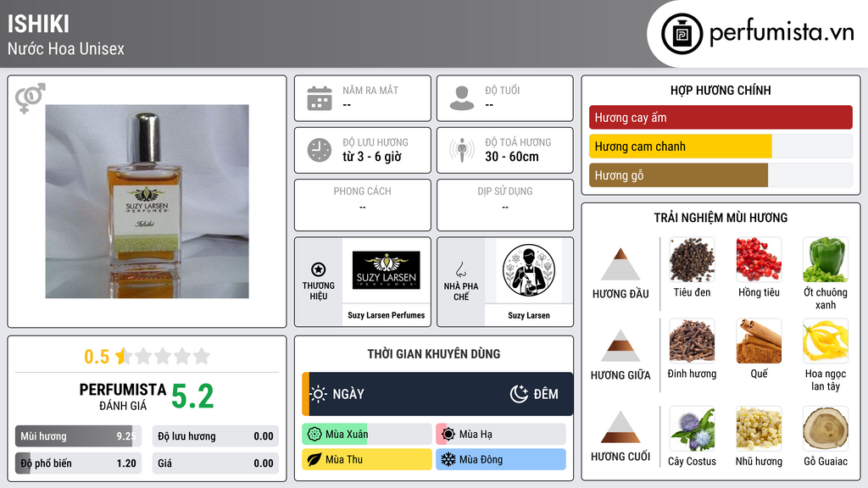Open the Ishiki perfume bottle photo
The image size is (868, 488).
[x=147, y=202]
